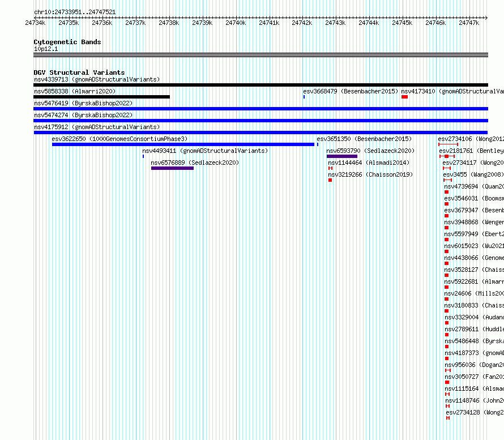Open the nsv6015023 variant label

coord(474,246)
